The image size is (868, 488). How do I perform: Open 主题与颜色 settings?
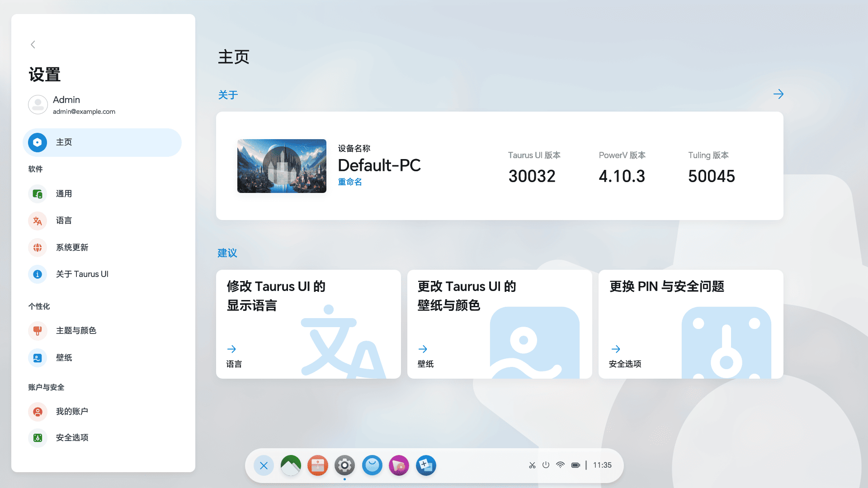(75, 331)
